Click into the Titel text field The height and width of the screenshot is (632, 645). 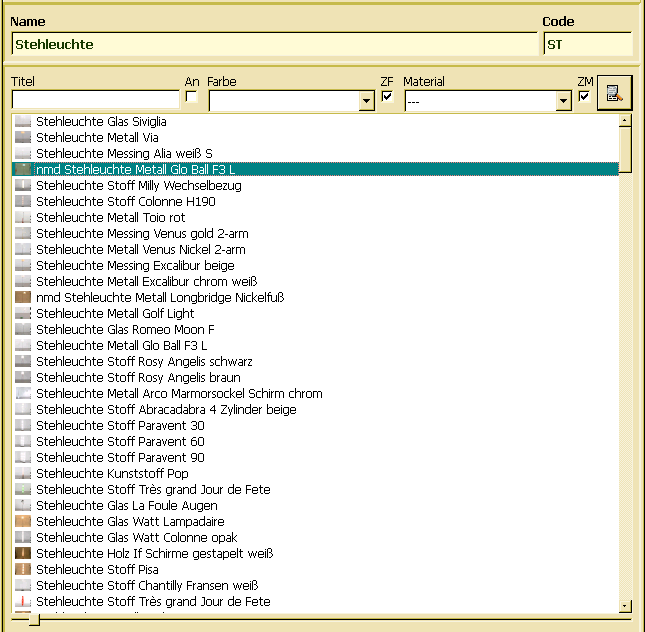pyautogui.click(x=95, y=100)
